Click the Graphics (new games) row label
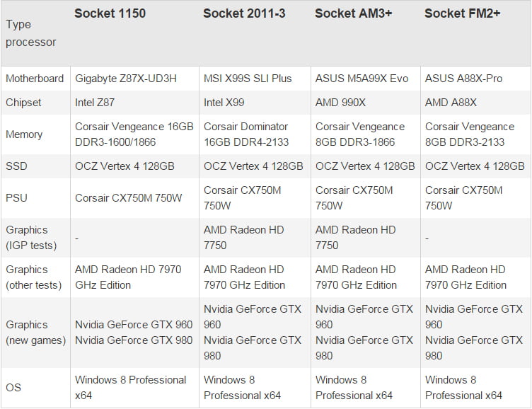 35,333
